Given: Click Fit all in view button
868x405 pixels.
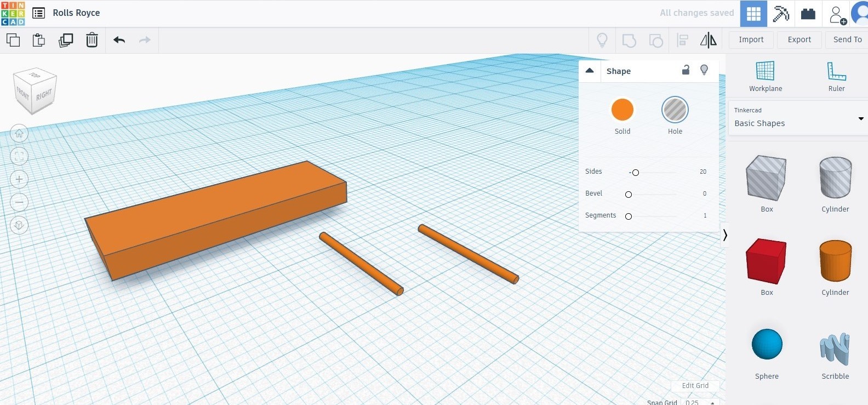Looking at the screenshot, I should (19, 156).
